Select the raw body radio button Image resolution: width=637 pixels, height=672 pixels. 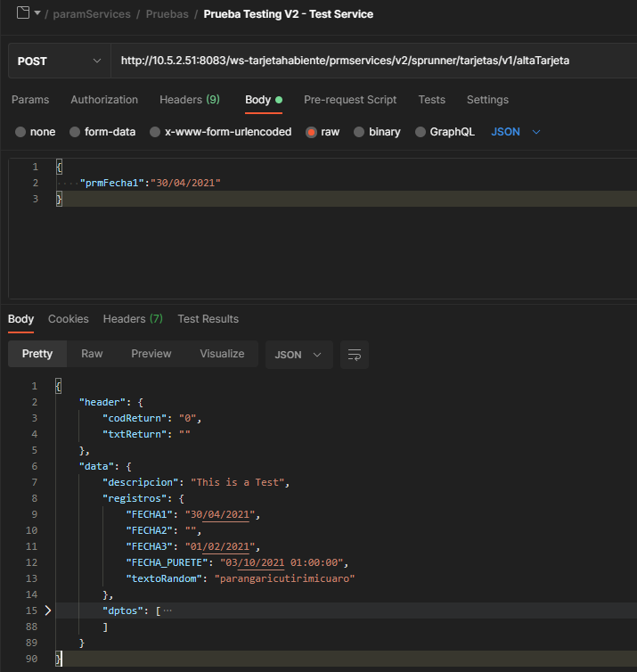tap(311, 132)
